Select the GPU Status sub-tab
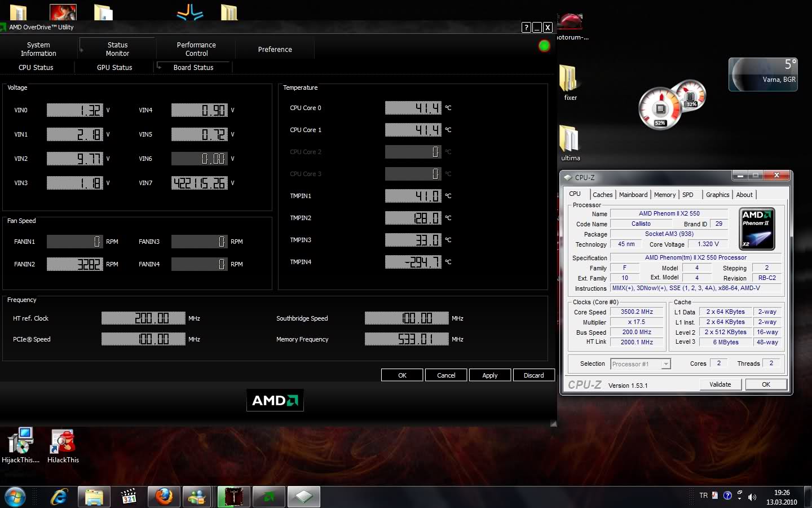The width and height of the screenshot is (812, 508). click(x=114, y=67)
